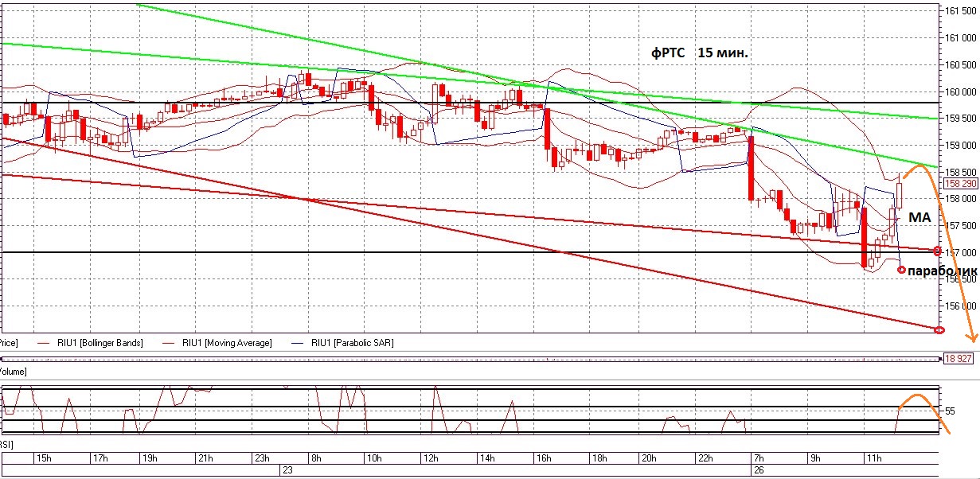Click the Volume panel label
This screenshot has width=980, height=479.
14,372
